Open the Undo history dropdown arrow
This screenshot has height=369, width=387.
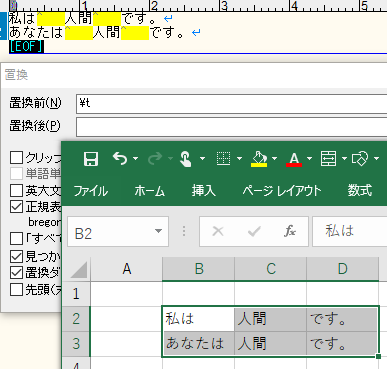pyautogui.click(x=135, y=159)
